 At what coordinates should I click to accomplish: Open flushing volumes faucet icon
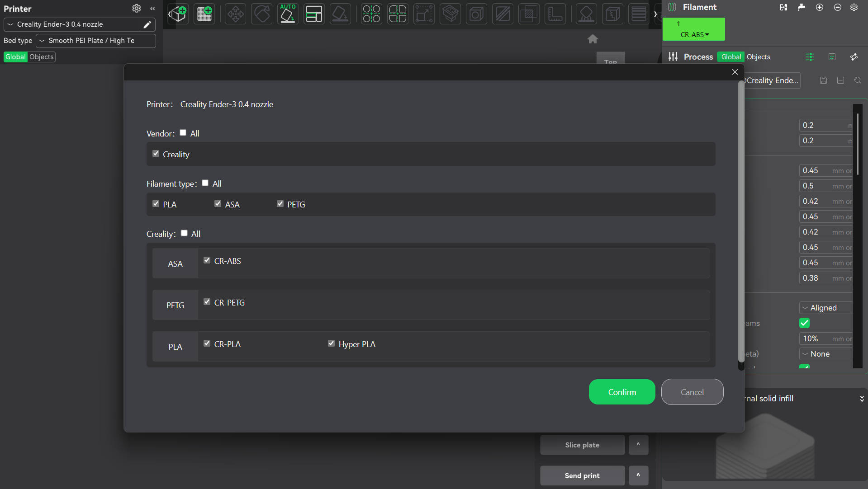[x=802, y=7]
